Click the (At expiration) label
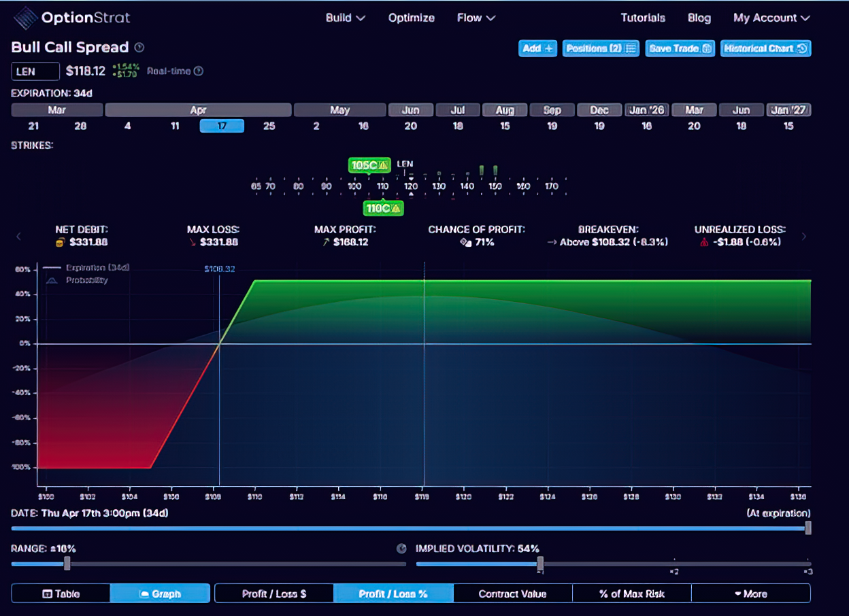The height and width of the screenshot is (616, 849). 778,513
